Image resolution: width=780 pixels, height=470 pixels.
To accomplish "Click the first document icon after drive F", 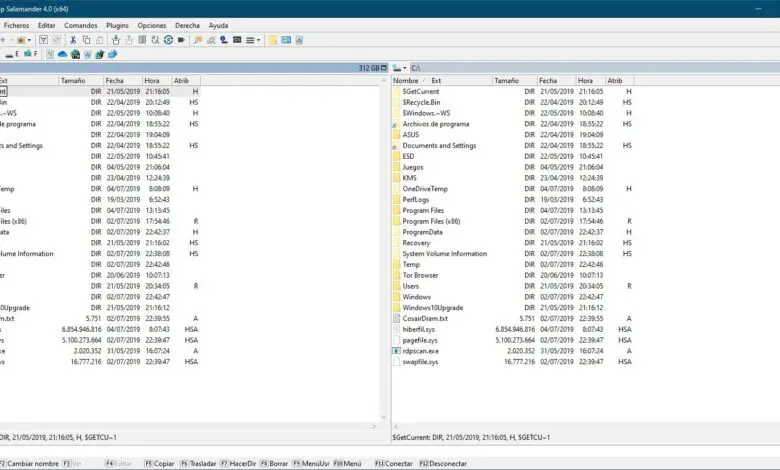I will pos(50,54).
